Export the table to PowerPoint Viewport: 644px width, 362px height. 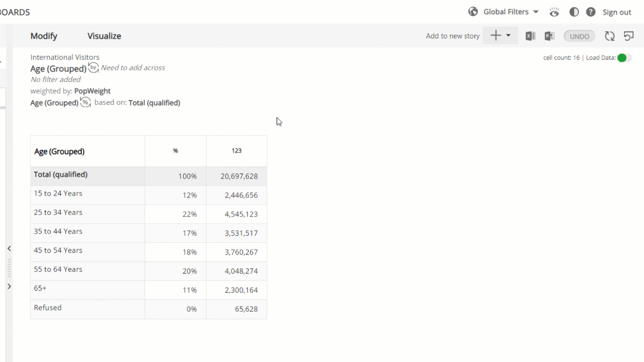click(x=549, y=36)
